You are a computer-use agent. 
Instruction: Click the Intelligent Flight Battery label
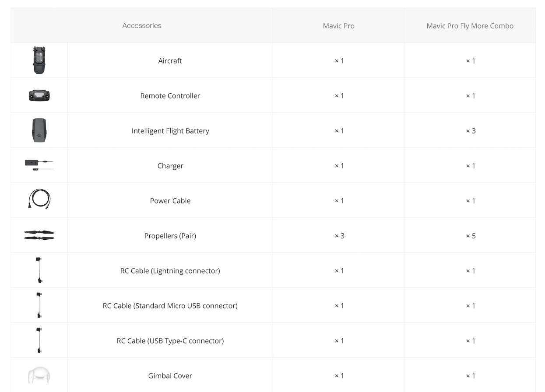point(170,131)
